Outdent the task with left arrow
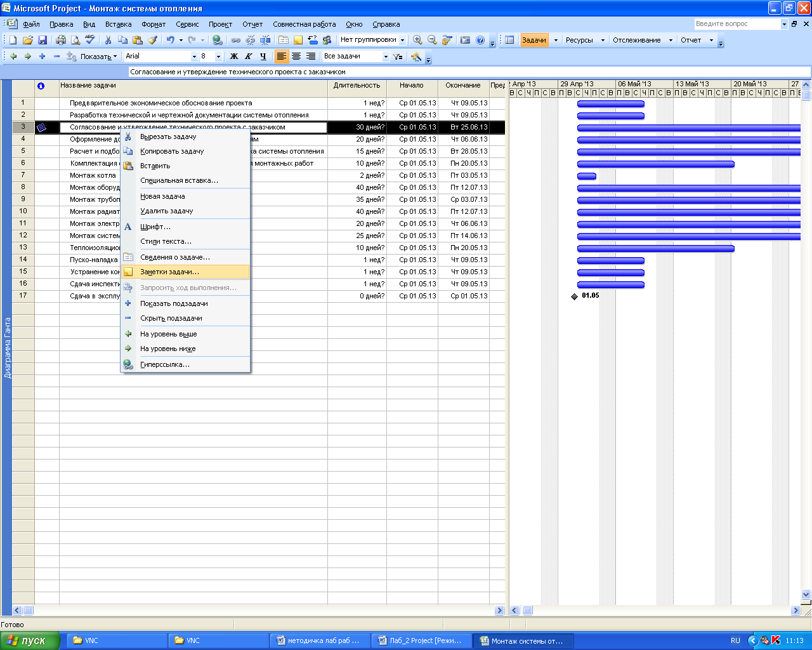Screen dimensions: 812x650 13,56
